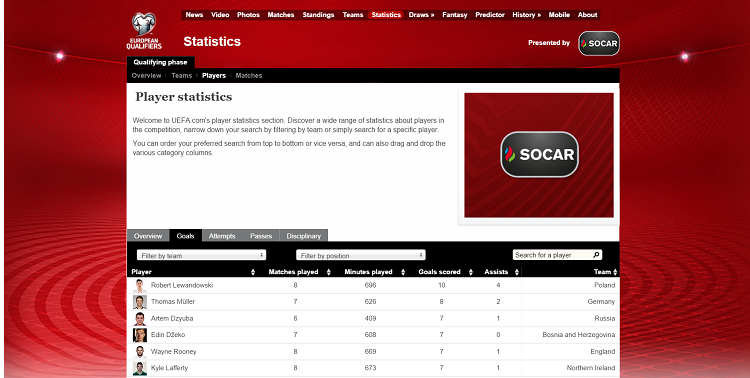This screenshot has height=378, width=750.
Task: Open Robert Lewandowski player link
Action: [182, 285]
